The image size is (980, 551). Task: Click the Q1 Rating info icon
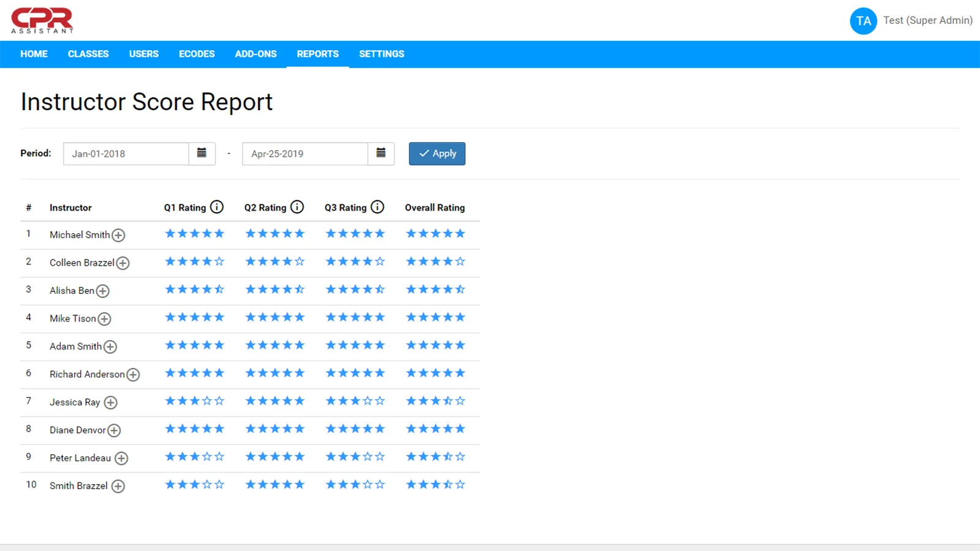coord(217,207)
